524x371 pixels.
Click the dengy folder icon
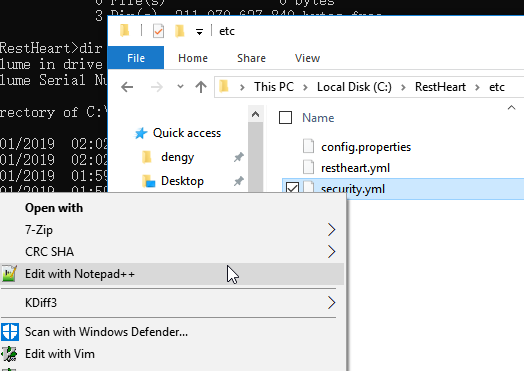tap(147, 157)
